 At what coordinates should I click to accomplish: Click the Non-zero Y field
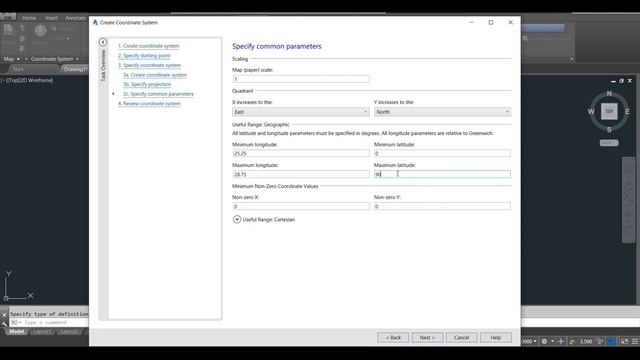coord(442,207)
